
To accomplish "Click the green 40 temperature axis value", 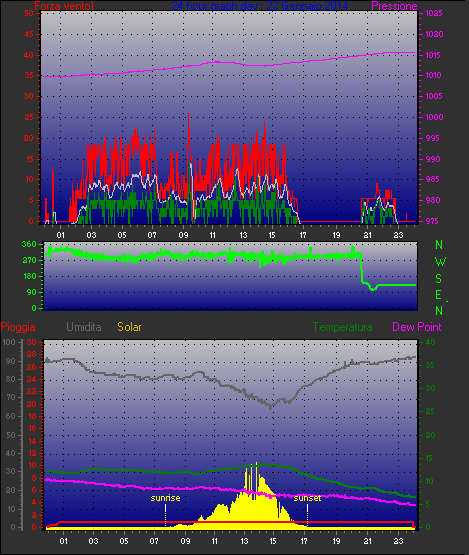I will pyautogui.click(x=430, y=342).
